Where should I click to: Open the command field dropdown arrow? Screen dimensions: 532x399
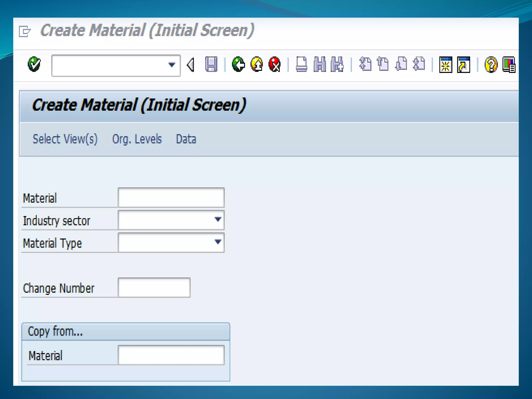(x=171, y=65)
